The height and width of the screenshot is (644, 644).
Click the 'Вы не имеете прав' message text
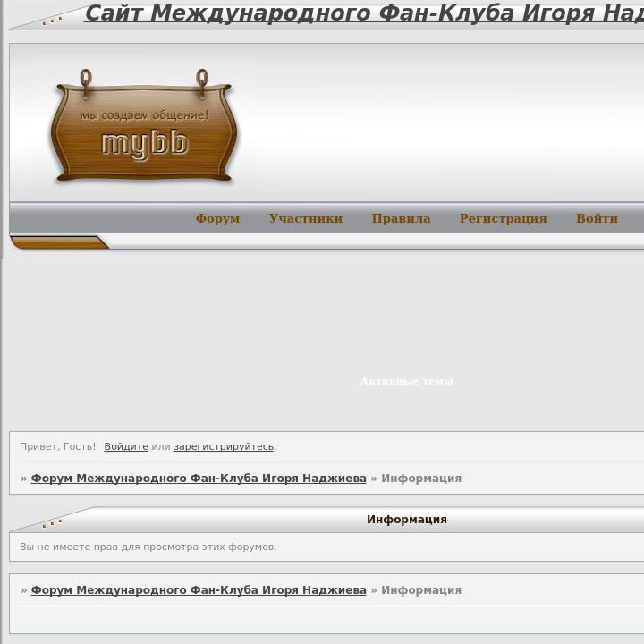(148, 547)
